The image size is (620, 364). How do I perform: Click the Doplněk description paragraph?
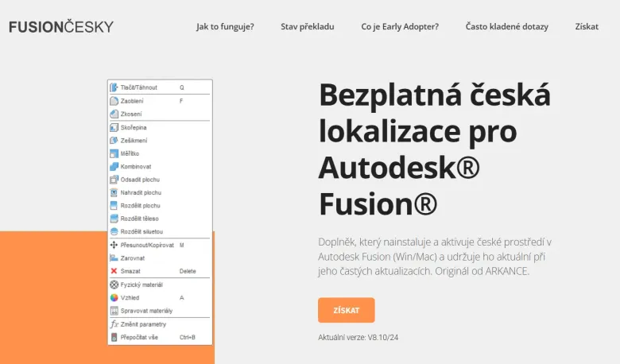click(x=435, y=257)
